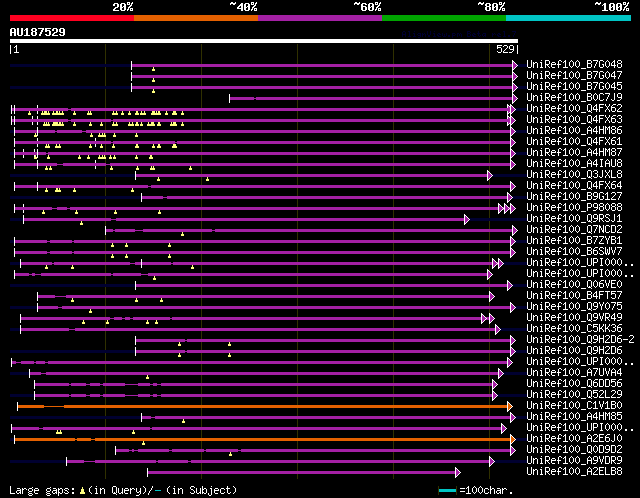Click the cyan ~100% identity legend segment

pos(569,18)
